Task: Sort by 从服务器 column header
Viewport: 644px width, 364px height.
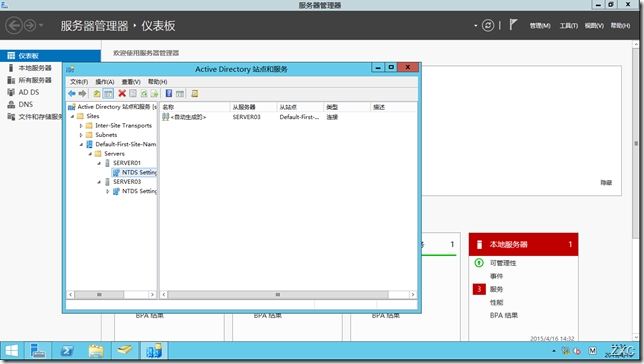Action: pyautogui.click(x=253, y=107)
